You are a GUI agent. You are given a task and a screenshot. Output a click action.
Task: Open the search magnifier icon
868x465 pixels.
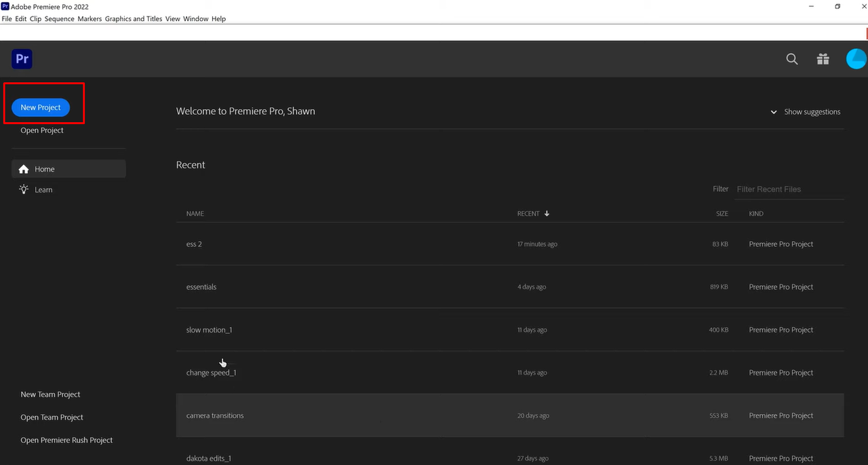[792, 59]
